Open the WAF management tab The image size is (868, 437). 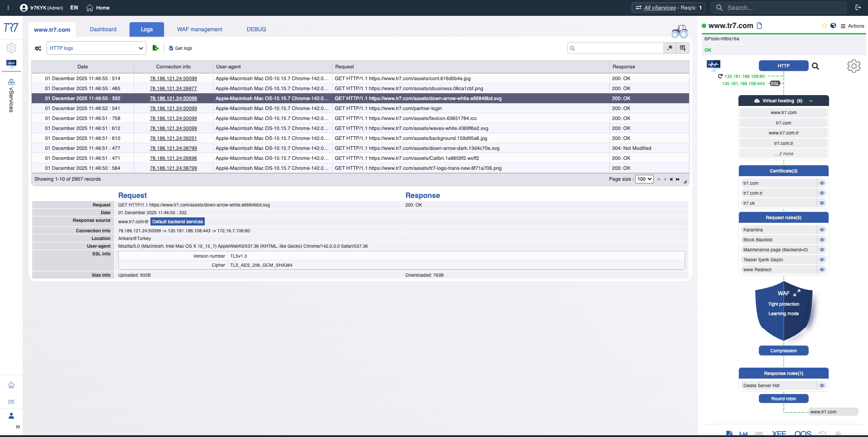200,29
